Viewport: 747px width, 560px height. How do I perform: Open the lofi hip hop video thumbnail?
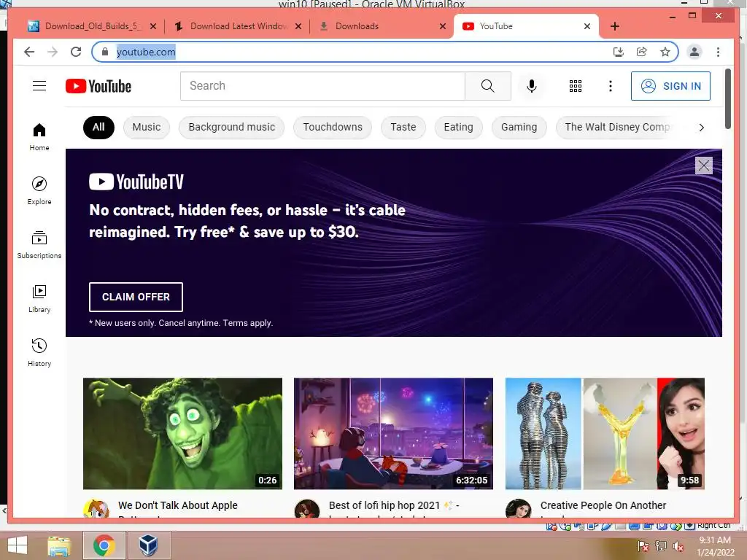pyautogui.click(x=393, y=433)
